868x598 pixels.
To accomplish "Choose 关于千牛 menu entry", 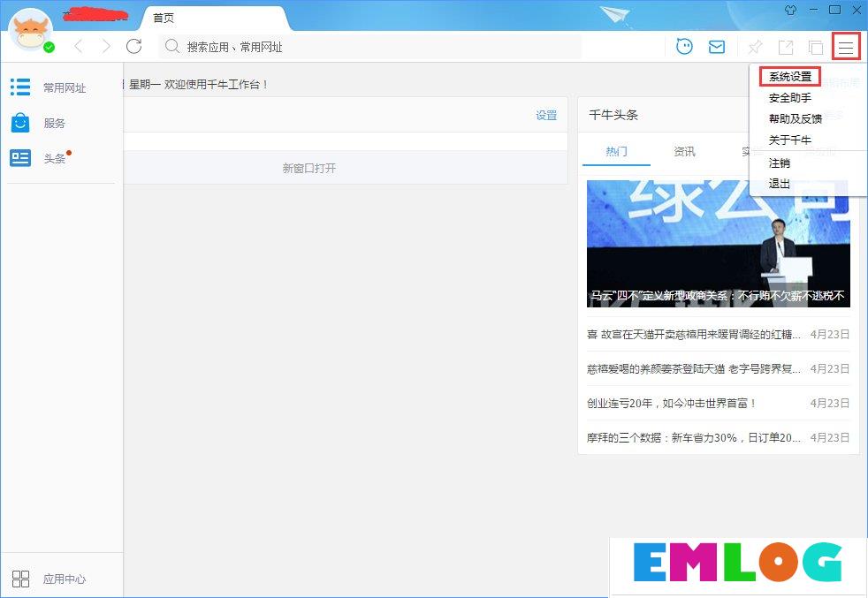I will (790, 140).
